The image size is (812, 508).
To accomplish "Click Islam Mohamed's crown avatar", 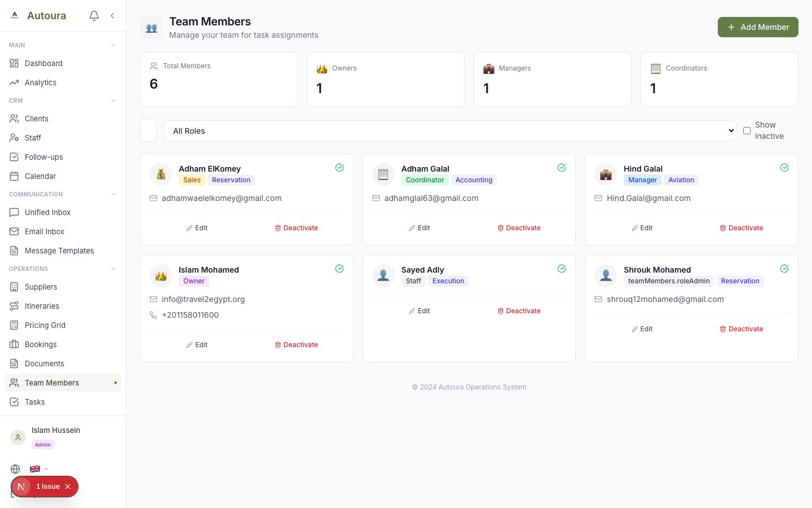I will (161, 275).
